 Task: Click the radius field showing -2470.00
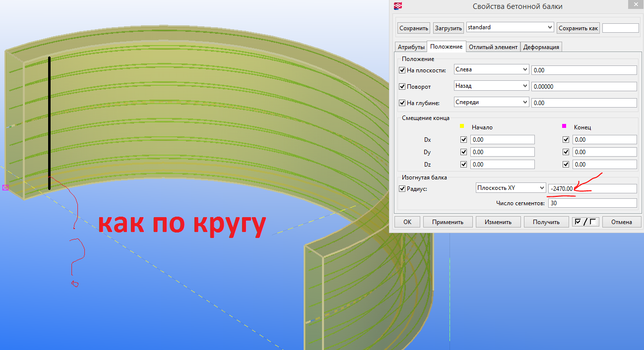click(592, 188)
